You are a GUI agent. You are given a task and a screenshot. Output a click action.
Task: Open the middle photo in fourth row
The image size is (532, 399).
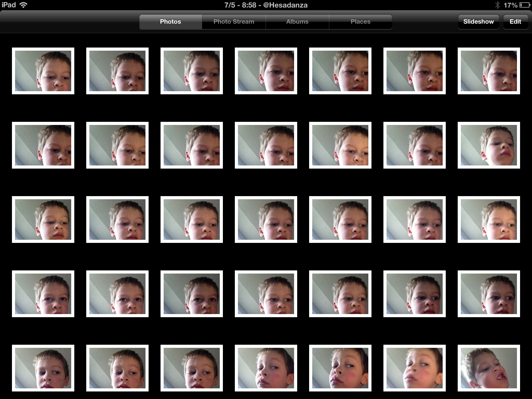(x=266, y=294)
